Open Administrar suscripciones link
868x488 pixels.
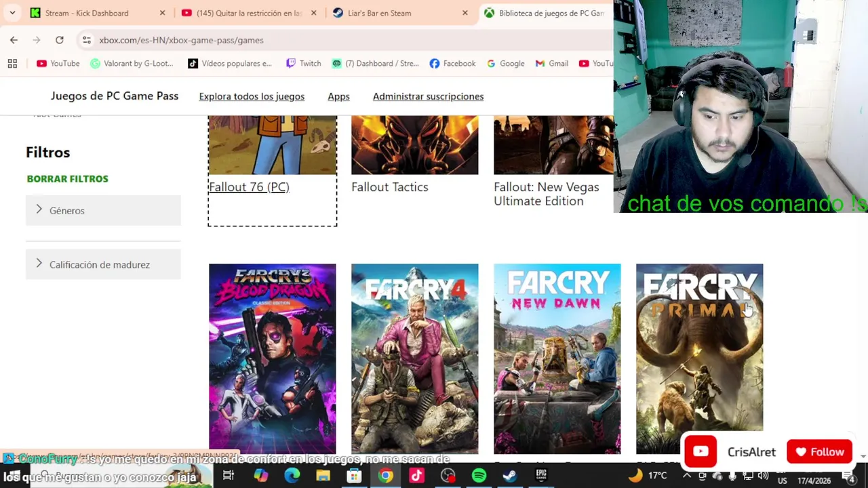[428, 96]
